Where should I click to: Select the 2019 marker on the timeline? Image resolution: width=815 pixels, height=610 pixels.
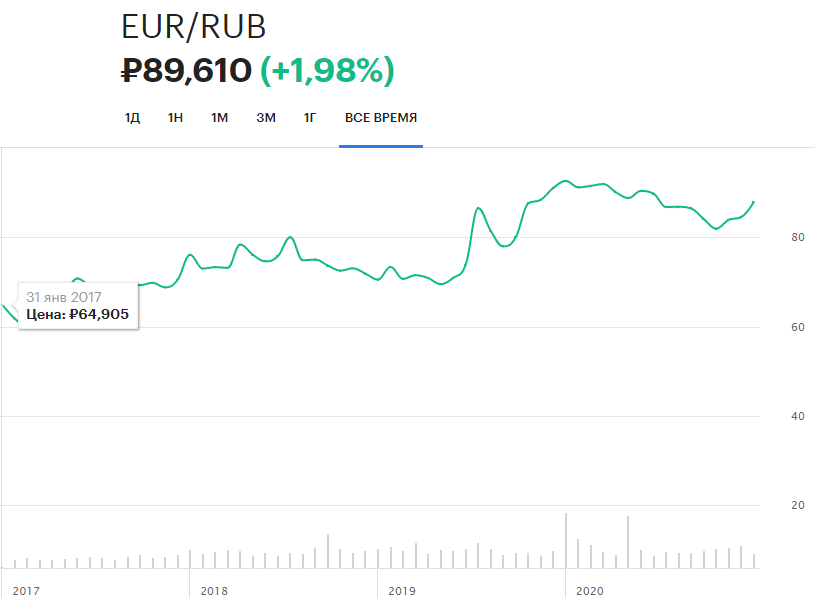click(x=401, y=591)
